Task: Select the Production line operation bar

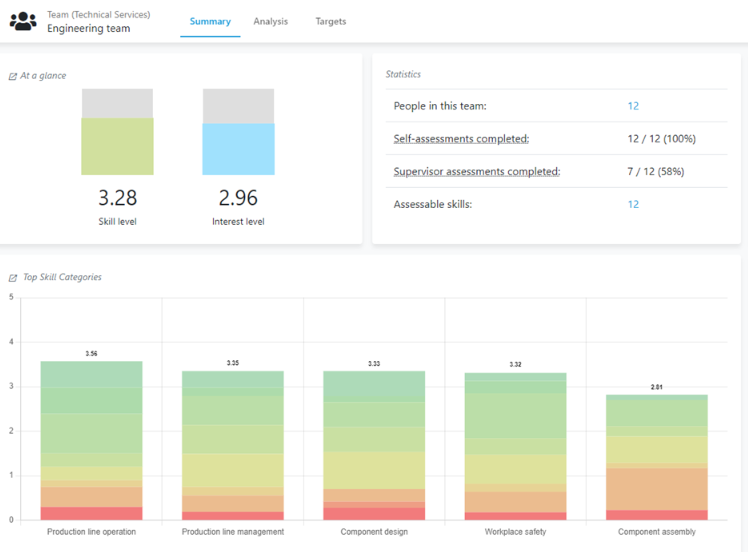Action: tap(91, 440)
